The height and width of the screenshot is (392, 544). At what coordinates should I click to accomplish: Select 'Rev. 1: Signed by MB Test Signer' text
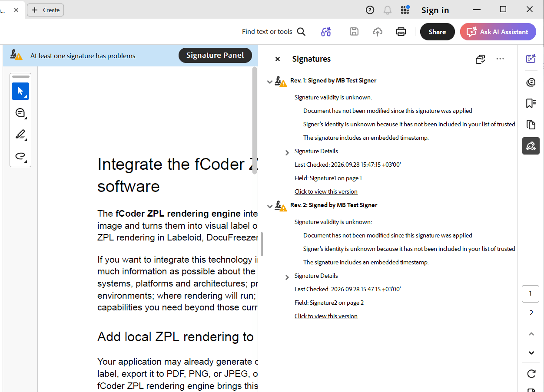click(x=333, y=80)
